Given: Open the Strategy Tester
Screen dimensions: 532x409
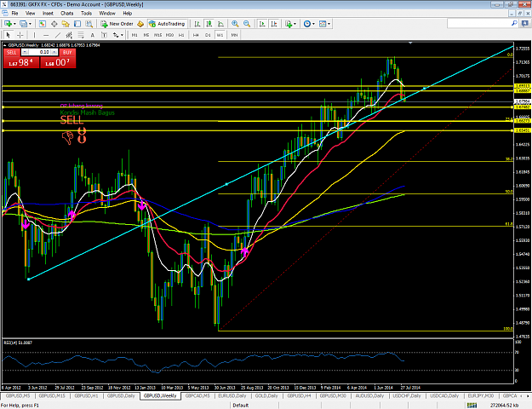Looking at the screenshot, I should (x=89, y=24).
